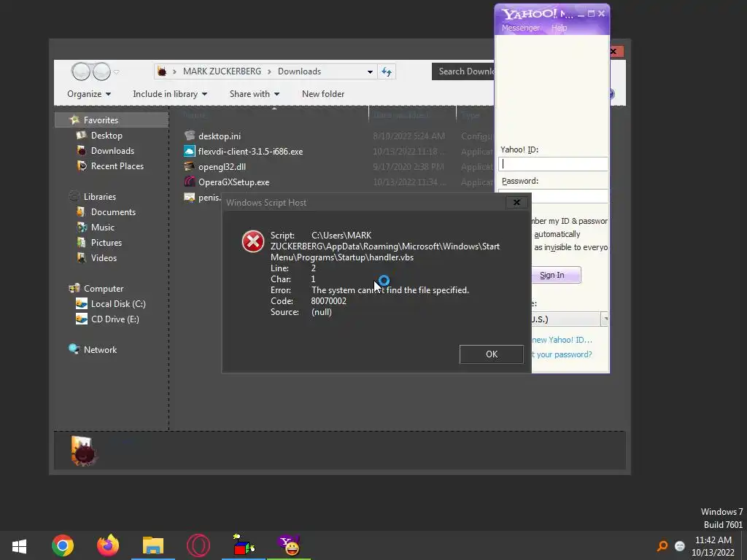
Task: Open the Pictures library
Action: [x=107, y=242]
